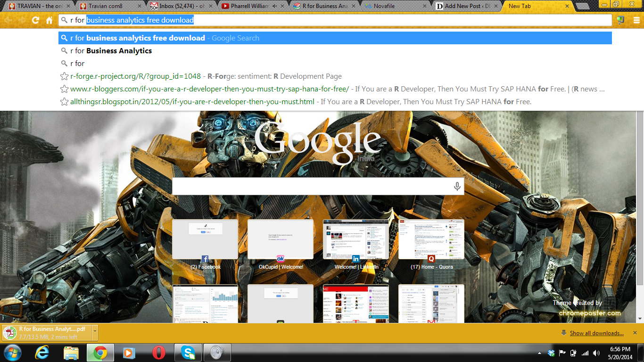Open Skype from the taskbar
The height and width of the screenshot is (362, 644).
click(188, 352)
